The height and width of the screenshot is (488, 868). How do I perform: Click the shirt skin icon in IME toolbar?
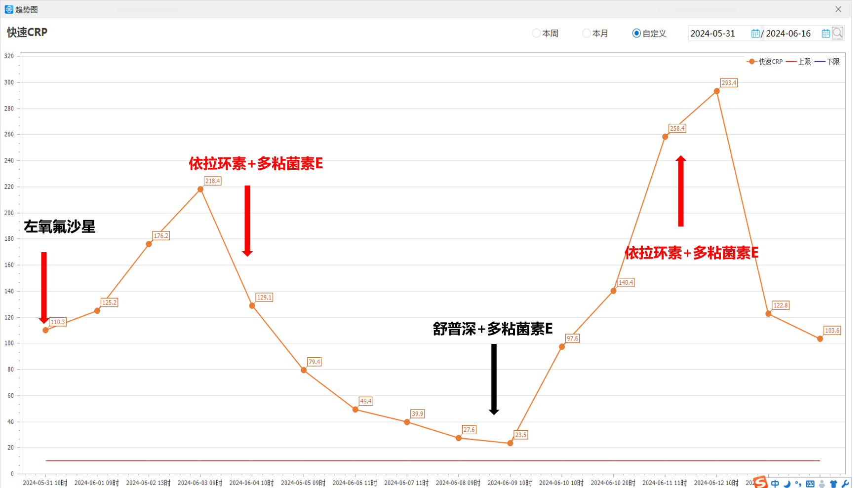click(833, 484)
